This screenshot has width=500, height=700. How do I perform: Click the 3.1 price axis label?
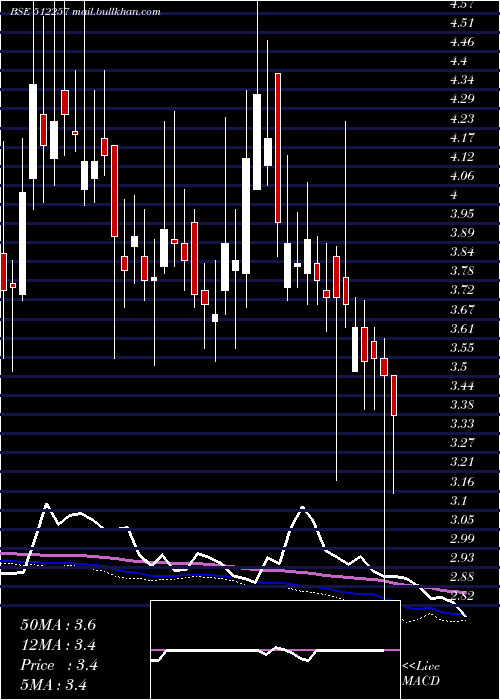click(x=458, y=501)
